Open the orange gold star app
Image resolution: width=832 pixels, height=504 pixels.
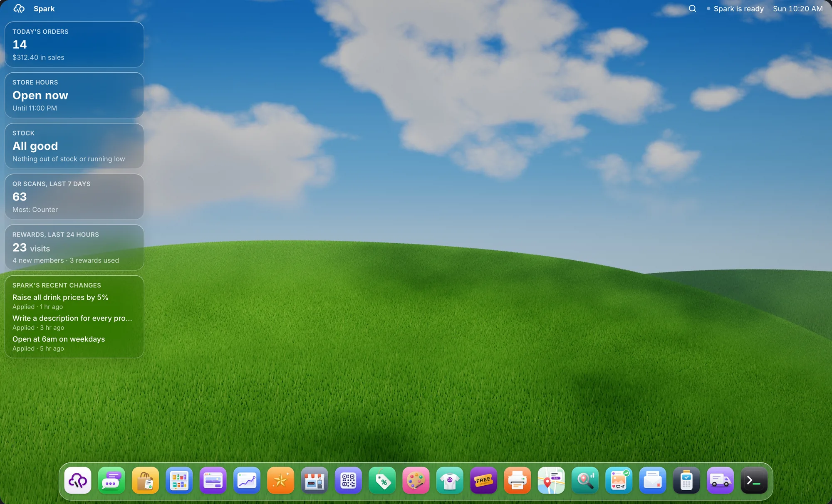280,480
